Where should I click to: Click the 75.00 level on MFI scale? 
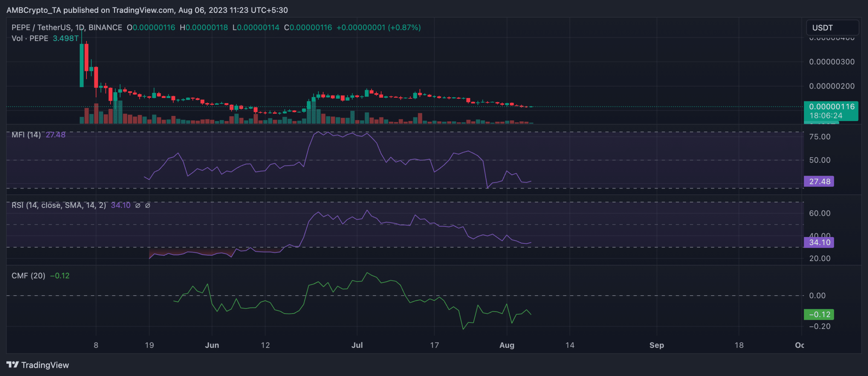(x=820, y=137)
